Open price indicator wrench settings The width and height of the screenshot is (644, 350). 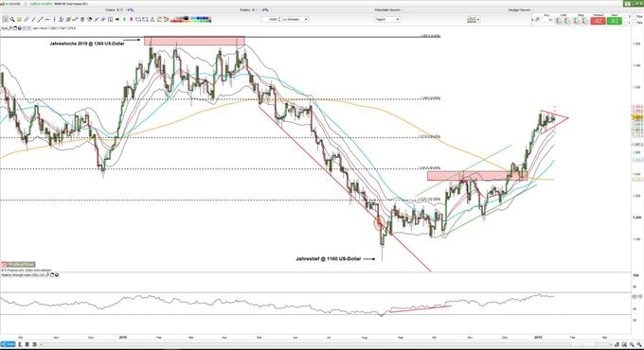pos(10,28)
